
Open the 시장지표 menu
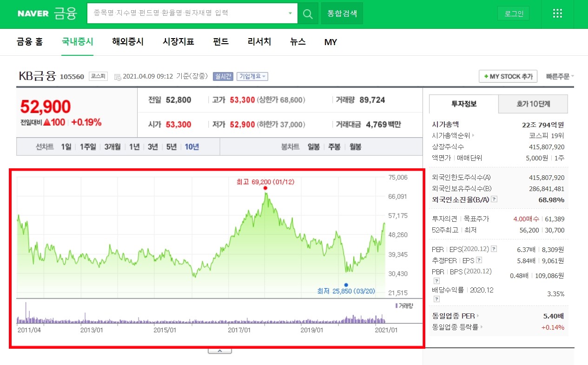coord(178,42)
